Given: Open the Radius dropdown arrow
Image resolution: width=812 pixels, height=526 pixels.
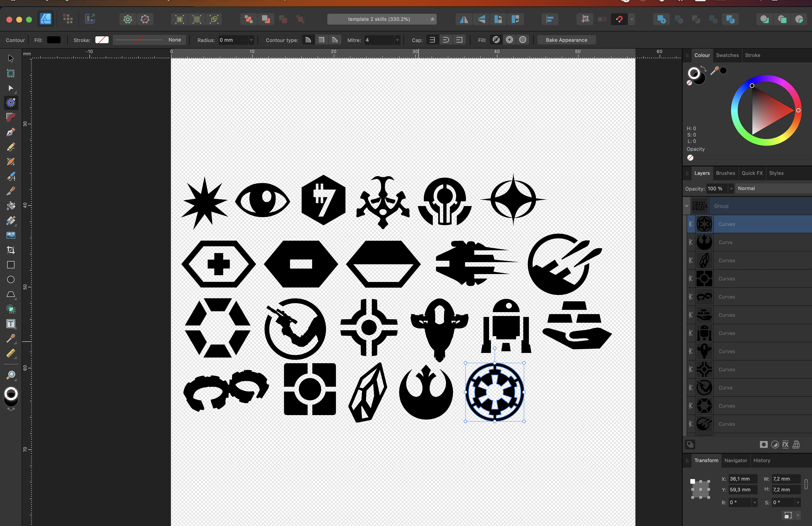Looking at the screenshot, I should click(251, 40).
